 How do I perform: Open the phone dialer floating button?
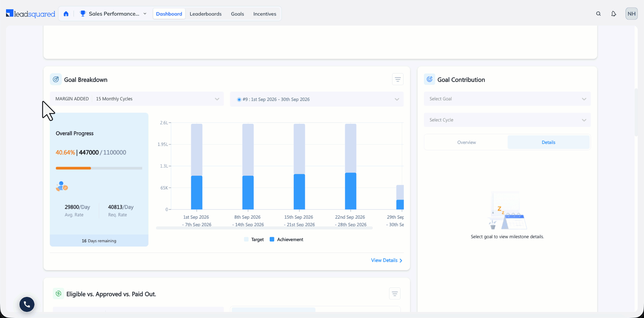coord(27,304)
